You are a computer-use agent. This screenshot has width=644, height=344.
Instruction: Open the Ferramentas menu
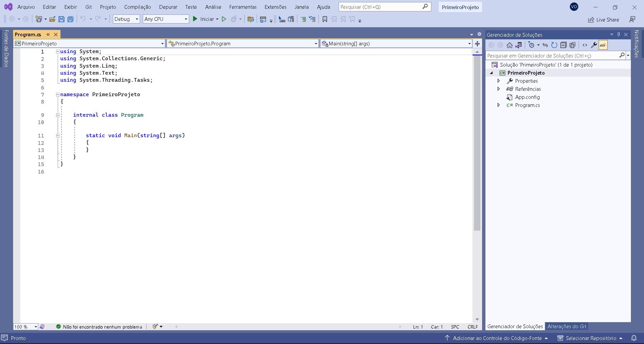pos(243,7)
